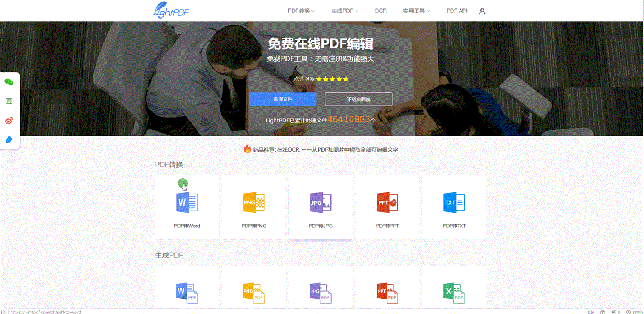
Task: Expand the 实用工具 dropdown menu
Action: coord(416,11)
